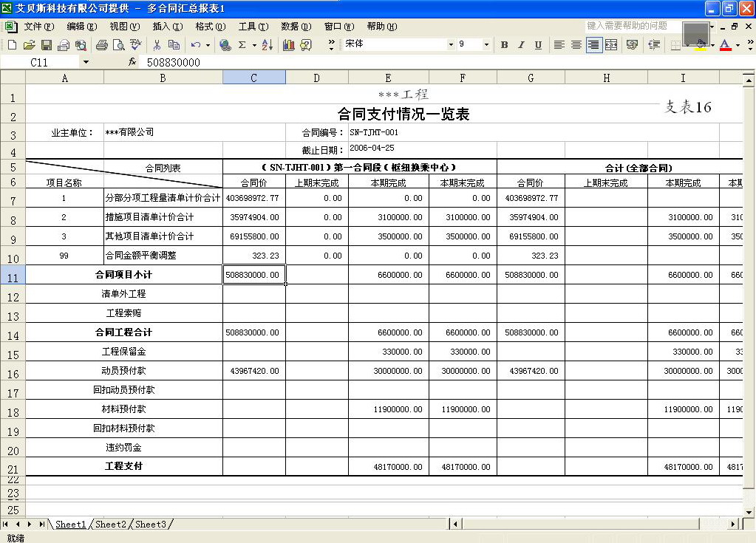
Task: Click the formula bar showing 508830000
Action: point(446,62)
